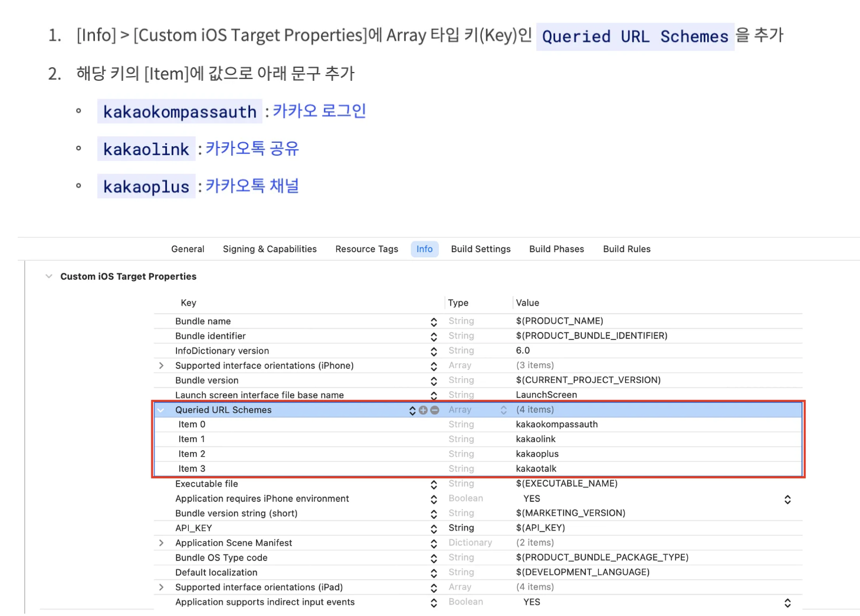The width and height of the screenshot is (860, 616).
Task: Open key stepper for Launch screen interface file
Action: (x=434, y=395)
